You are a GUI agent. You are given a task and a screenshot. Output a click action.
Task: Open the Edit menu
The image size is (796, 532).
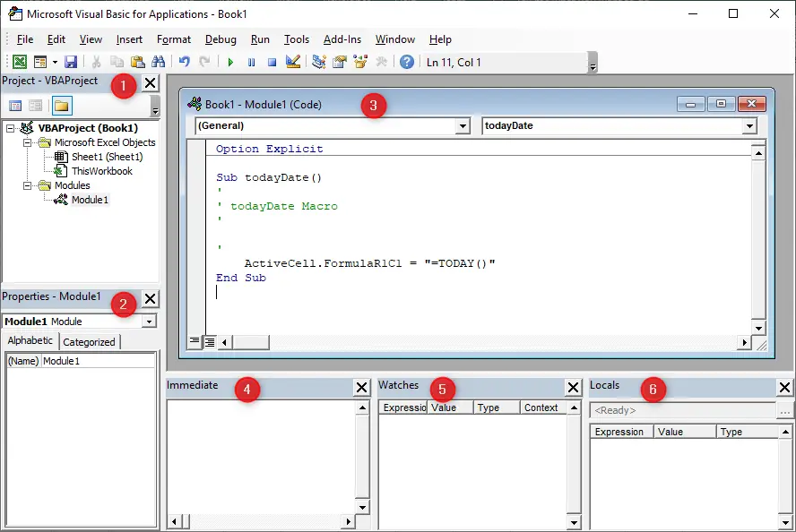tap(56, 39)
